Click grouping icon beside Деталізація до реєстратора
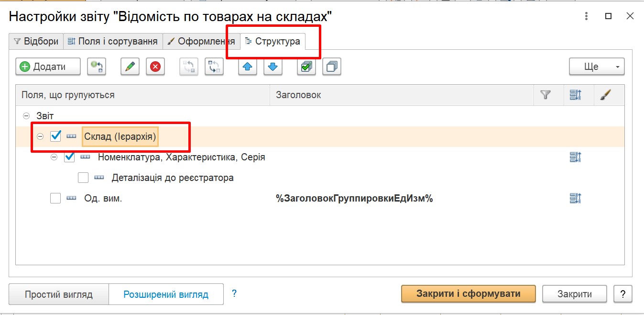 (99, 178)
